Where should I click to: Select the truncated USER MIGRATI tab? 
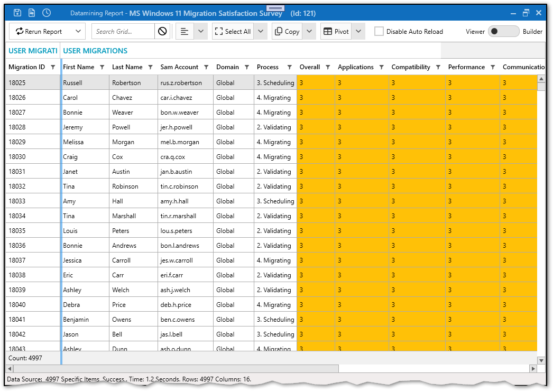[x=33, y=51]
